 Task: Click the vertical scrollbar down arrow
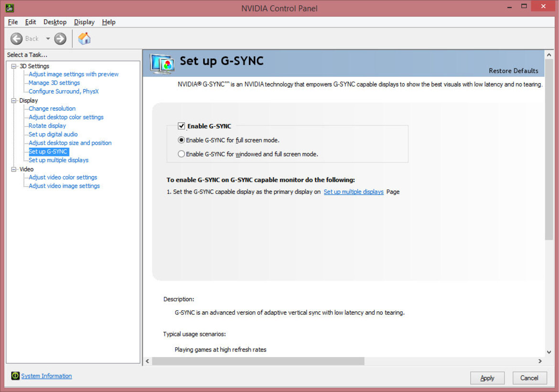pyautogui.click(x=549, y=352)
